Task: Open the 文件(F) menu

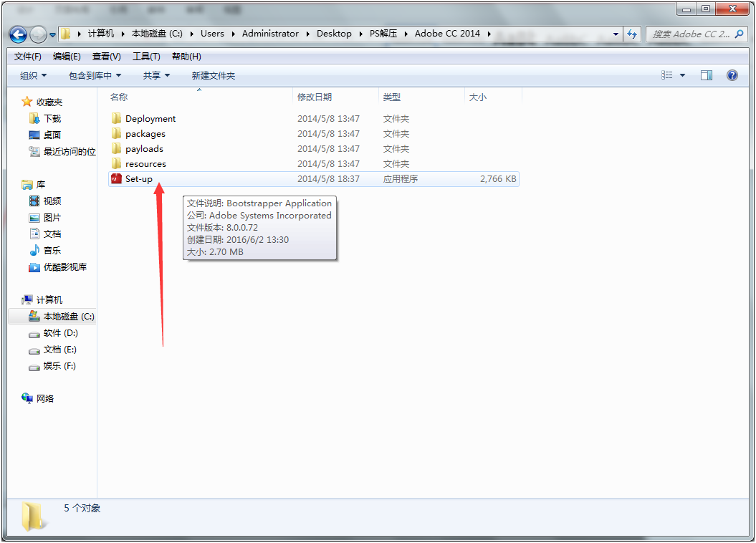Action: pos(27,57)
